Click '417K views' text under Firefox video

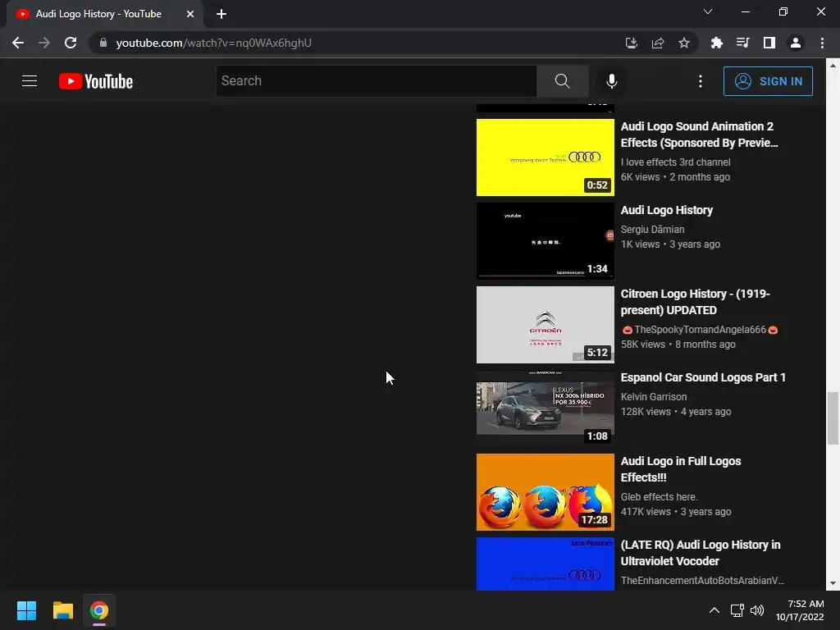click(646, 512)
